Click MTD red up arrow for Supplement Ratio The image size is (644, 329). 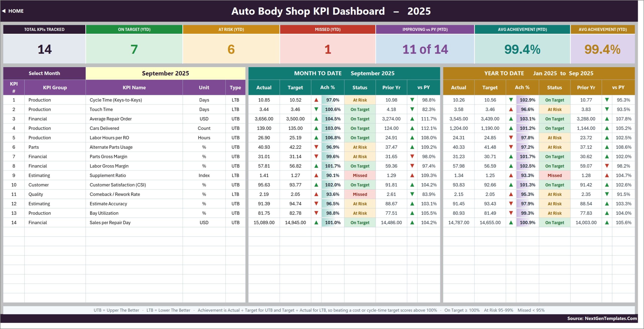click(316, 175)
